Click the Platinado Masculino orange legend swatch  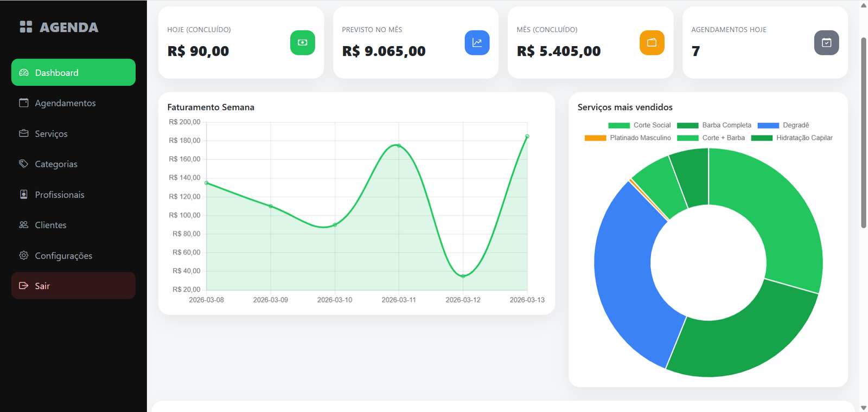coord(595,138)
